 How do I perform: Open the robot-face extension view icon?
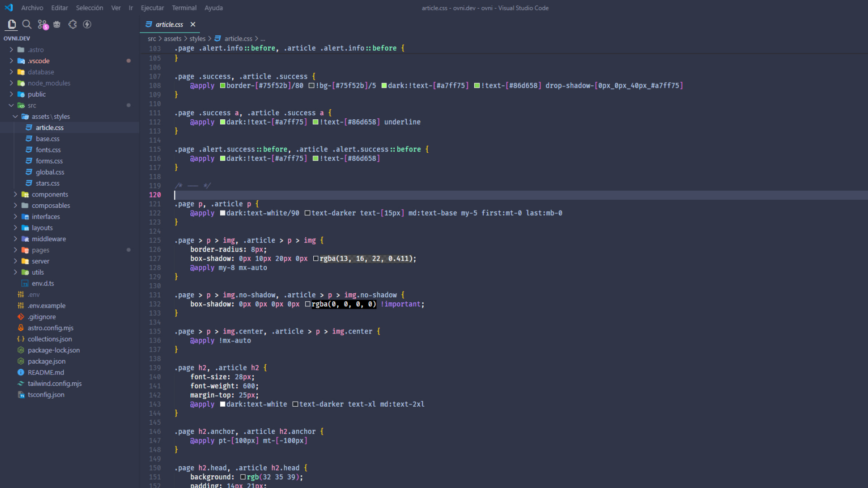57,24
